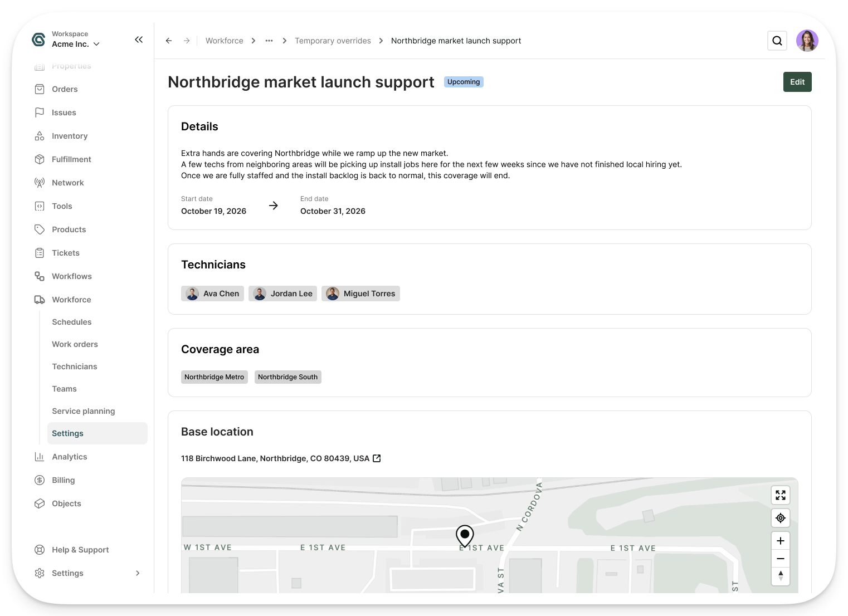The image size is (848, 616).
Task: Click the map location pin marker
Action: (465, 536)
